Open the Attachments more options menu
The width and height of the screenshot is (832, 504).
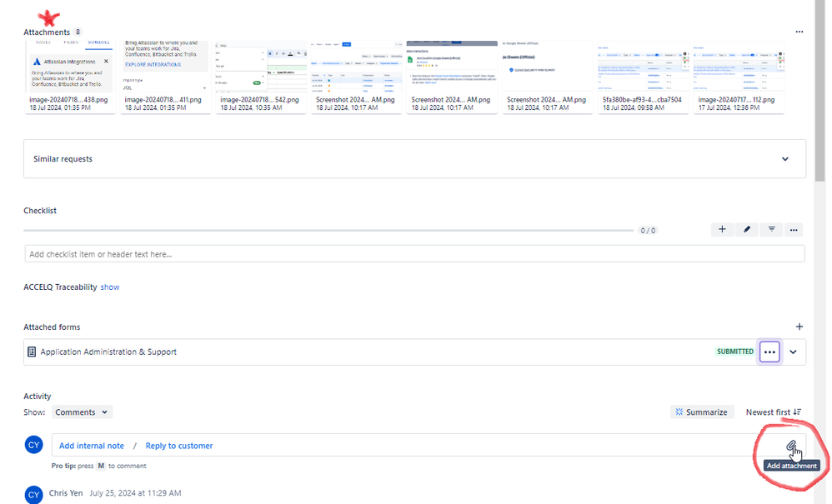[799, 32]
